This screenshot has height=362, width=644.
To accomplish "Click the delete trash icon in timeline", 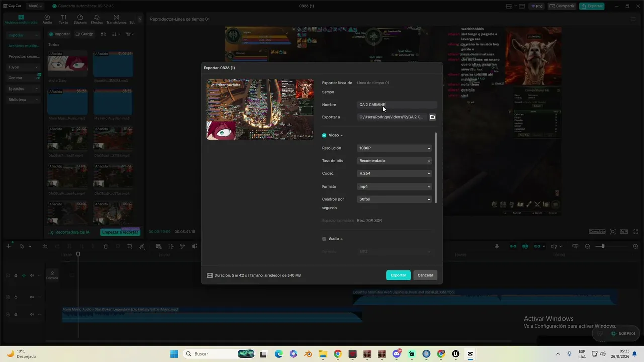I will (106, 246).
